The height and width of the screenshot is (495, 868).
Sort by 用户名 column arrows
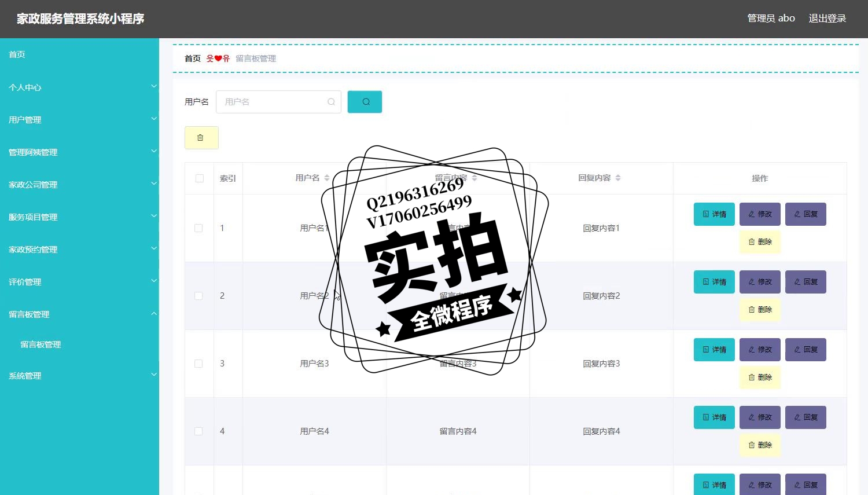(x=327, y=178)
